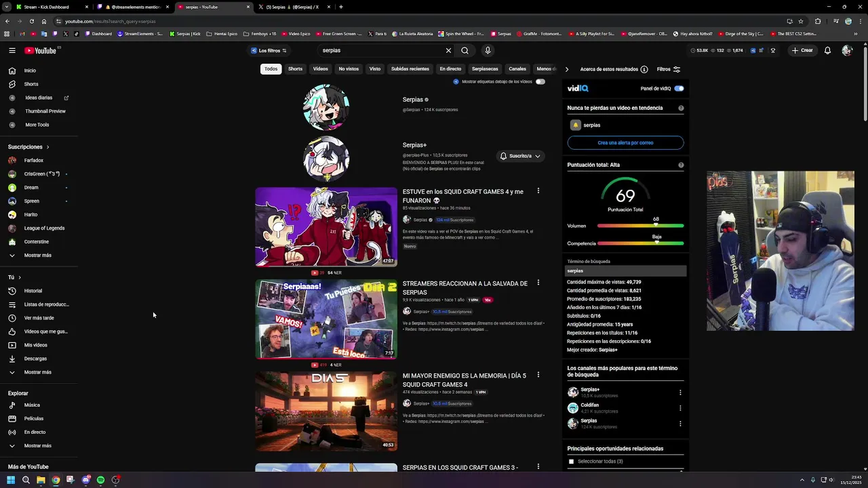Expand the Tú section chevron
The width and height of the screenshot is (868, 488).
(x=20, y=277)
